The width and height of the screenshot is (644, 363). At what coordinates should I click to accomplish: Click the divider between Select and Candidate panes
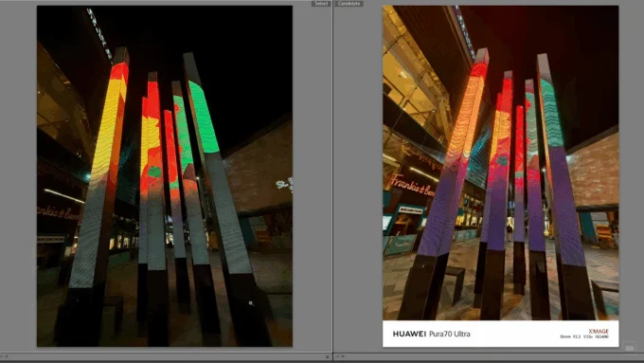pyautogui.click(x=332, y=177)
